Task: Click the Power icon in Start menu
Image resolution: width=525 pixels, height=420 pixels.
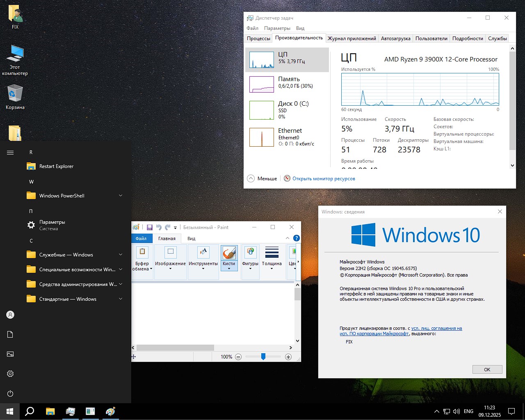Action: click(10, 393)
